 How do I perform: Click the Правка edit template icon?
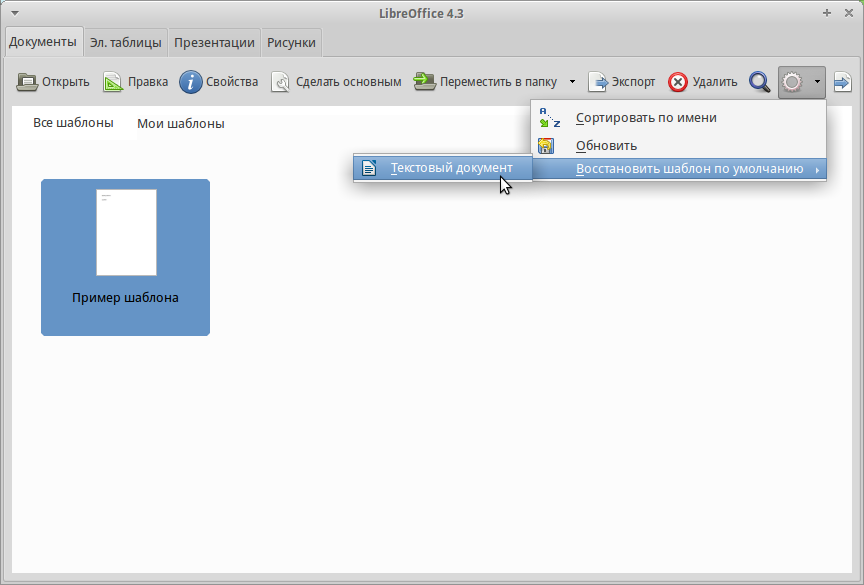(x=113, y=82)
